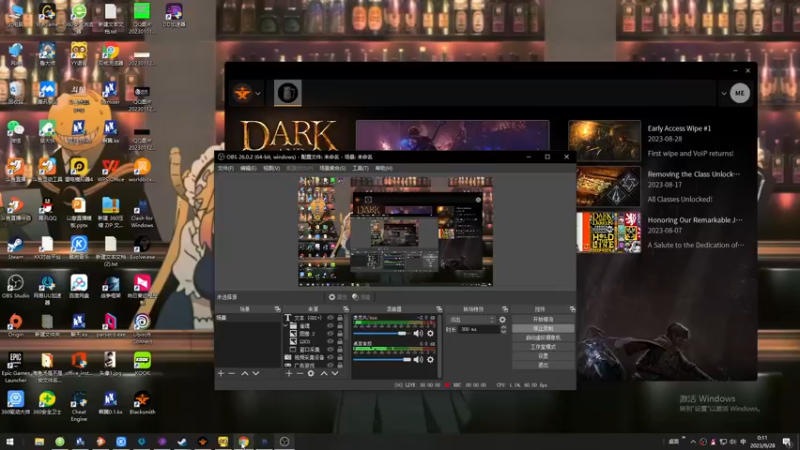Open the transition properties gear icon

503,320
